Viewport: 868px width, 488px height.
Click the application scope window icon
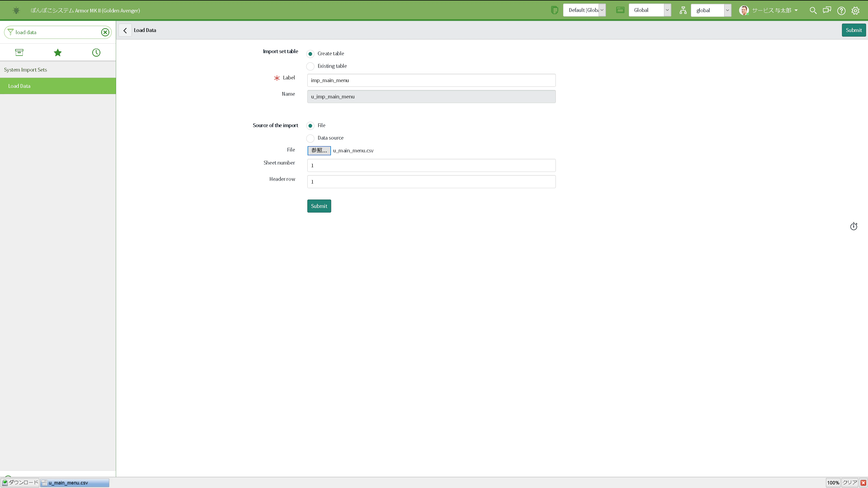(x=620, y=10)
